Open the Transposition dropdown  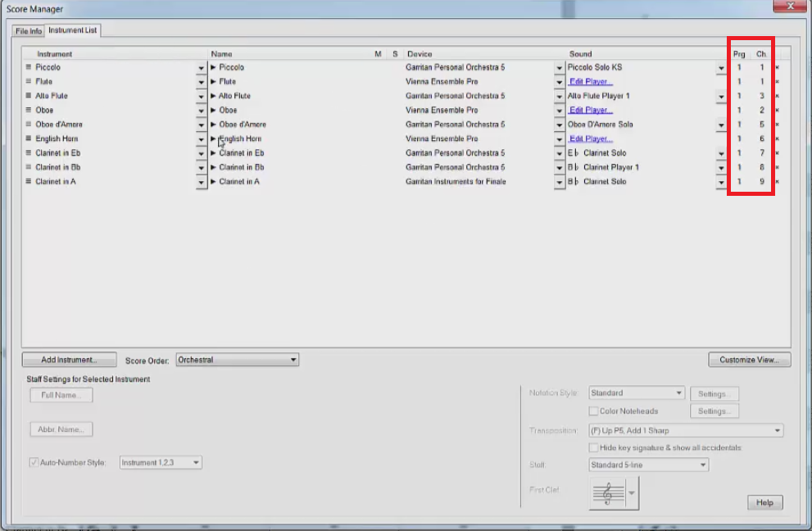685,430
